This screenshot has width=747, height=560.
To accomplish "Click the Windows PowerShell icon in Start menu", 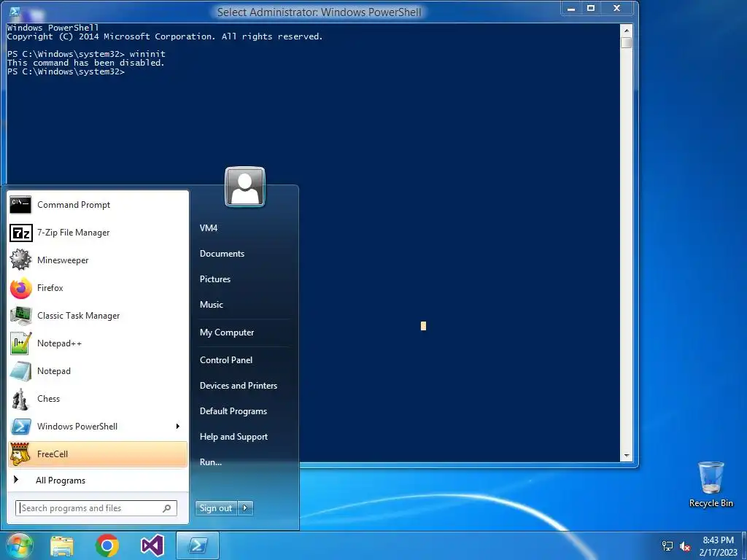I will pyautogui.click(x=20, y=427).
